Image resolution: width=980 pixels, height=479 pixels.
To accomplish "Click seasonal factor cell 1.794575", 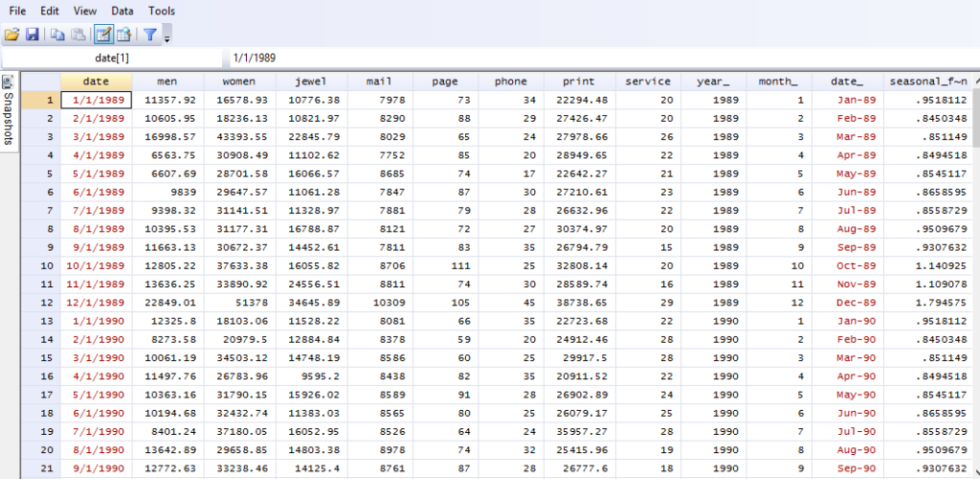I will click(927, 303).
